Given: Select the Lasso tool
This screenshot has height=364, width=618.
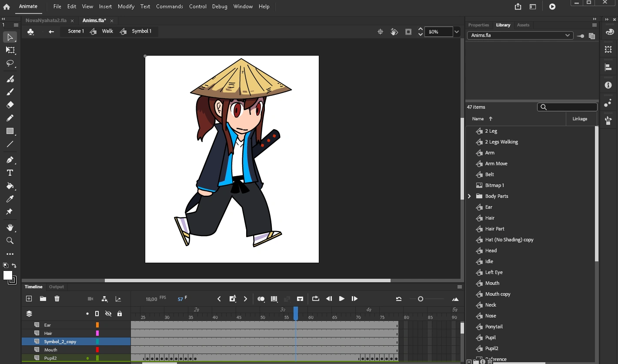Looking at the screenshot, I should [x=10, y=63].
